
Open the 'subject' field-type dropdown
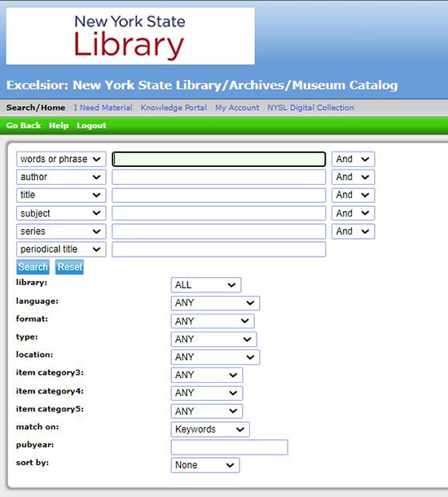[61, 213]
